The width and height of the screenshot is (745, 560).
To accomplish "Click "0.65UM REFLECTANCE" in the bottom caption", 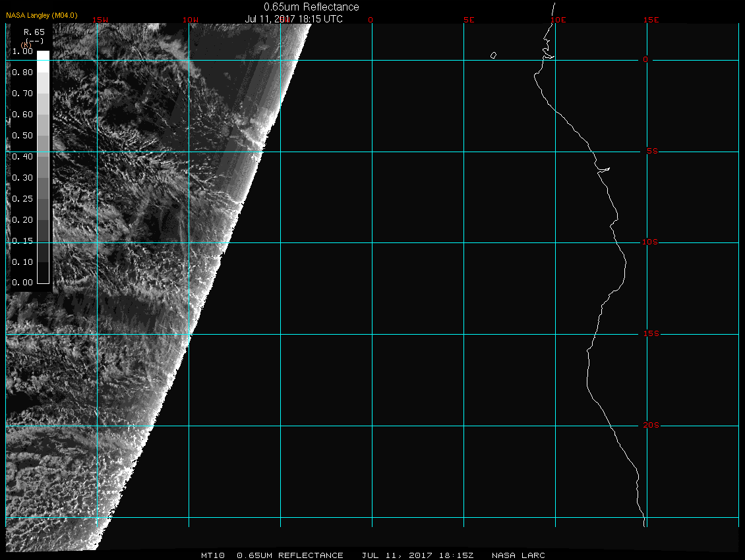I will point(290,555).
